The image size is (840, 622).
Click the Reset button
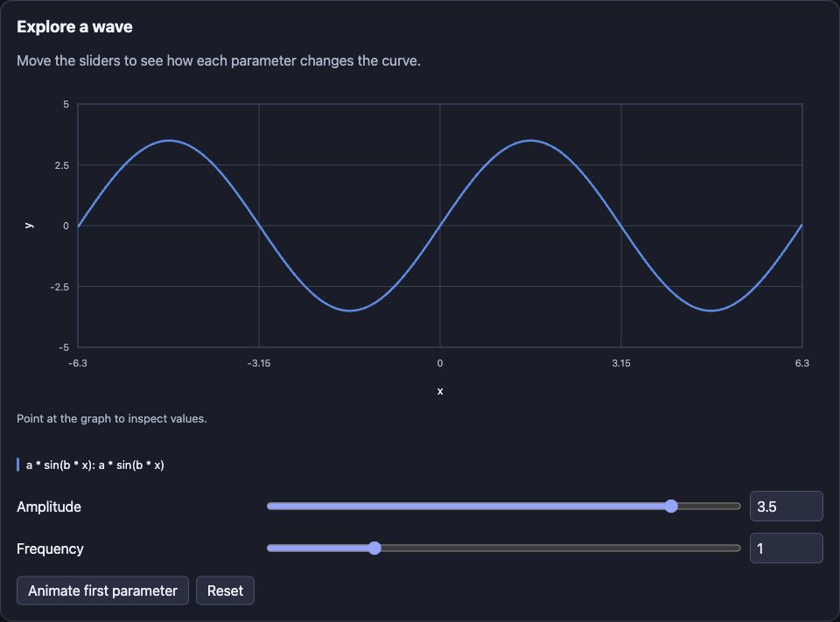[x=225, y=591]
